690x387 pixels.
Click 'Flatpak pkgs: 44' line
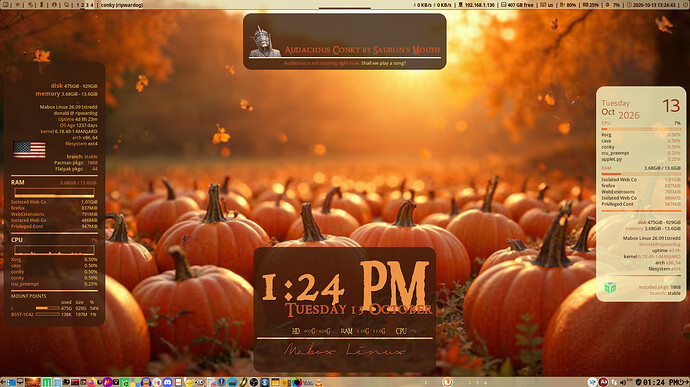[x=76, y=169]
